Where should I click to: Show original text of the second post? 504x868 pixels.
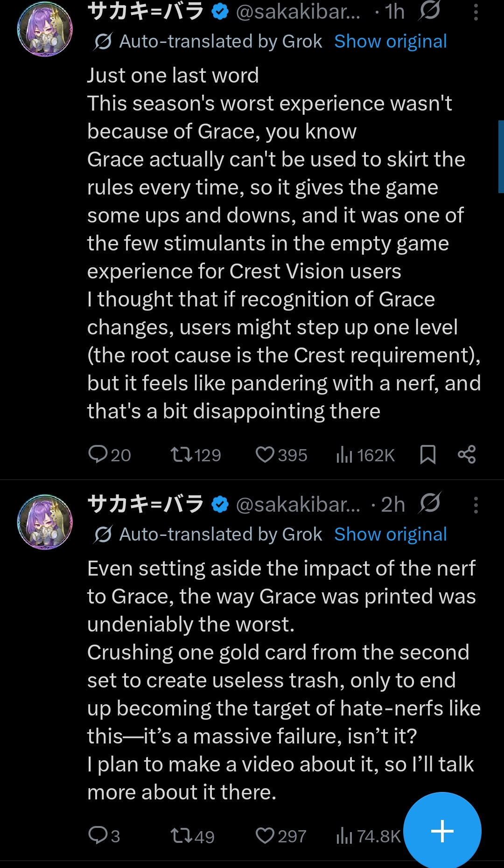click(x=391, y=535)
